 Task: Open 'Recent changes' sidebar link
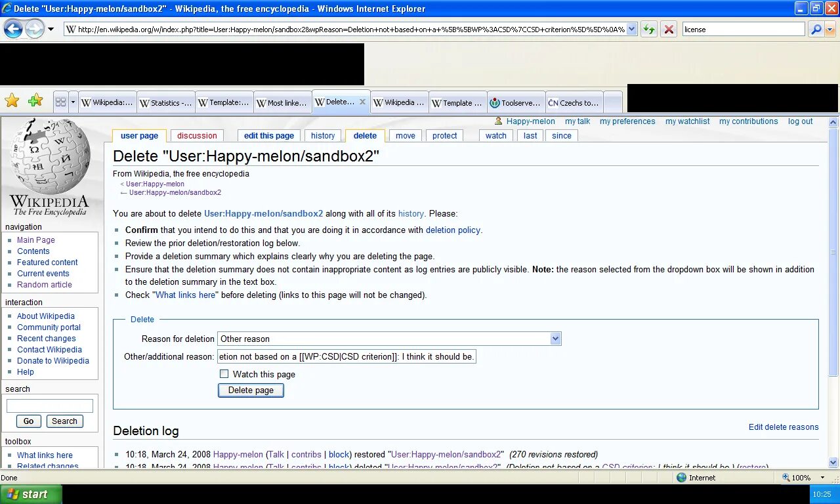pos(47,339)
